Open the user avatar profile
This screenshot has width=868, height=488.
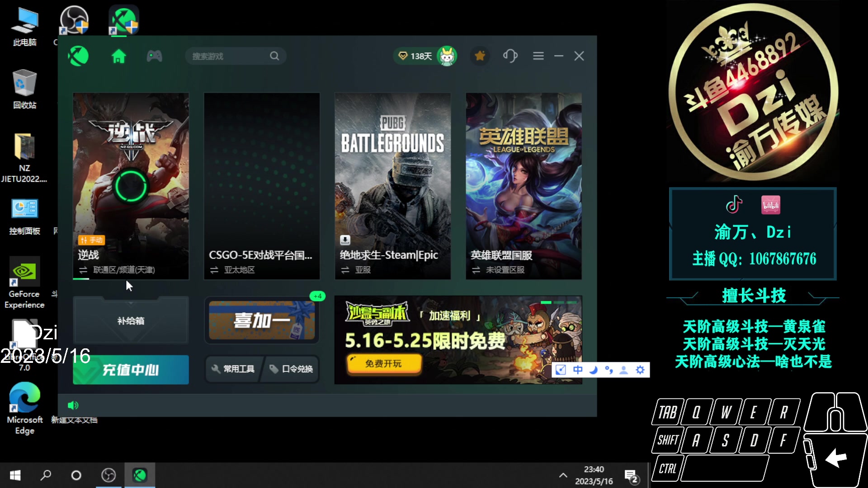point(447,56)
